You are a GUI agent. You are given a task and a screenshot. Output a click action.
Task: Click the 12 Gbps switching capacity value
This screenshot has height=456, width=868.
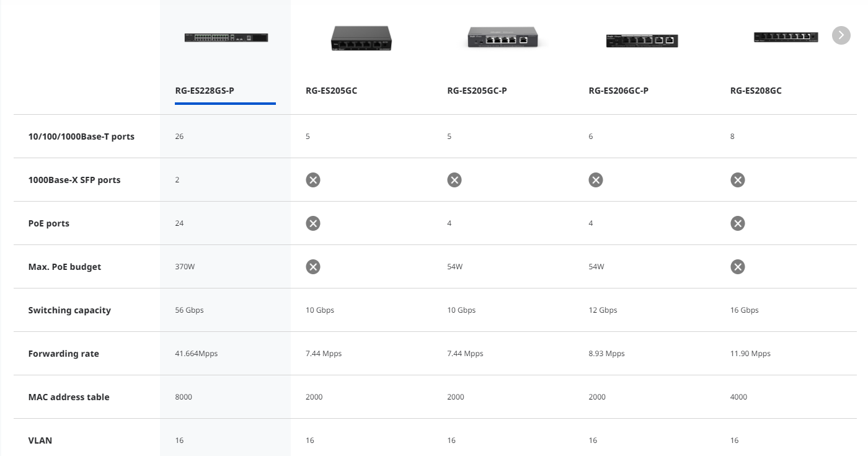pyautogui.click(x=603, y=310)
